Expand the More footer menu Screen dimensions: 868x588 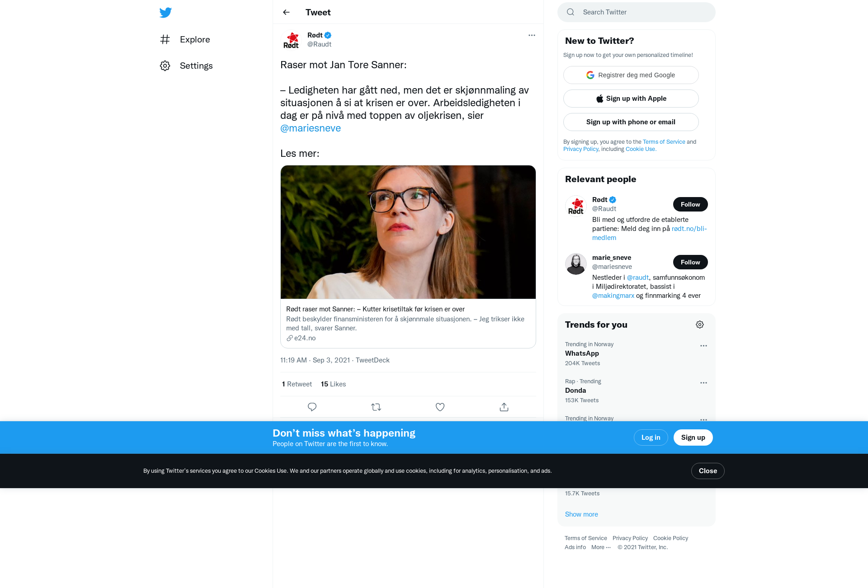click(601, 547)
